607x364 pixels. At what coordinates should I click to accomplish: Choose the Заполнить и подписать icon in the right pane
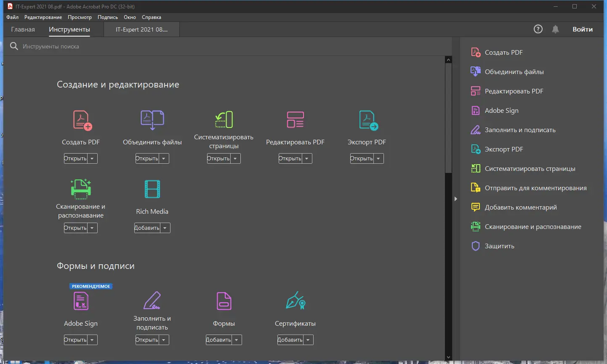point(476,130)
